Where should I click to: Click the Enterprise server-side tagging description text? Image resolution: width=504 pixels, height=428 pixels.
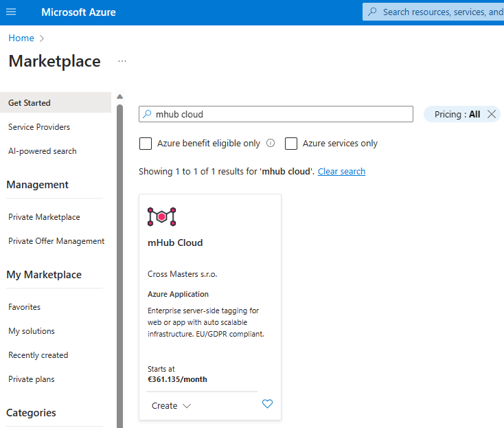point(206,322)
